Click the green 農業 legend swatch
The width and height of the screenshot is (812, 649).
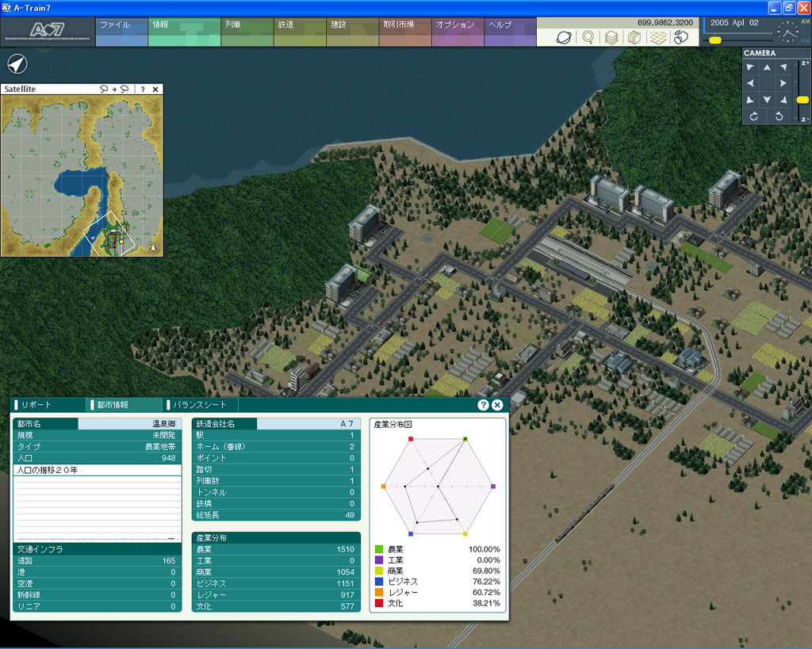[379, 549]
